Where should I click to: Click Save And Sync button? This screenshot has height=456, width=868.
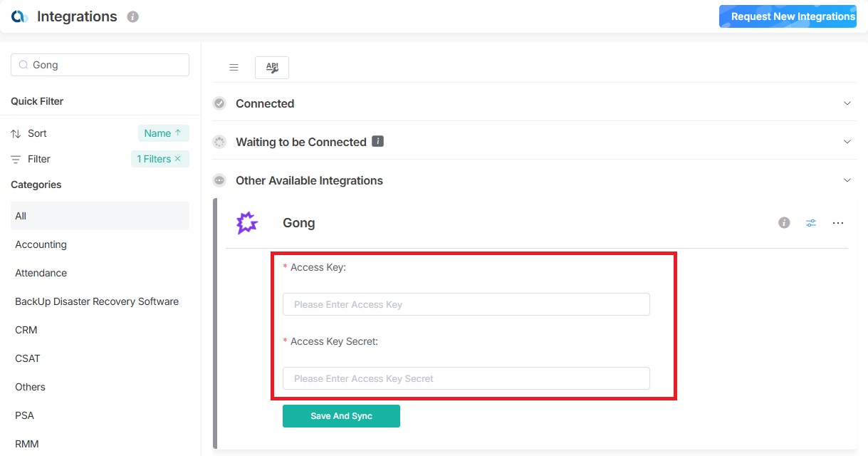(x=341, y=416)
